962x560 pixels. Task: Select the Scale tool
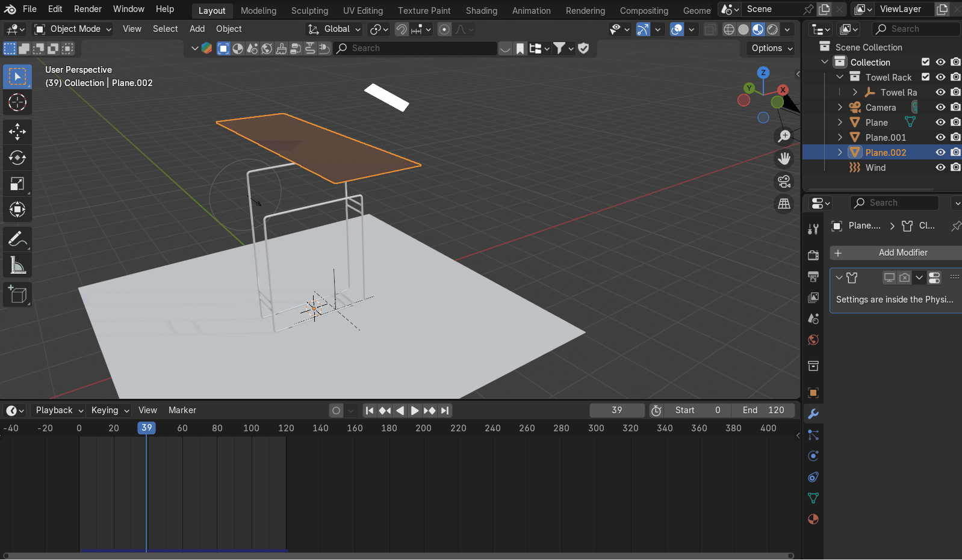(17, 184)
